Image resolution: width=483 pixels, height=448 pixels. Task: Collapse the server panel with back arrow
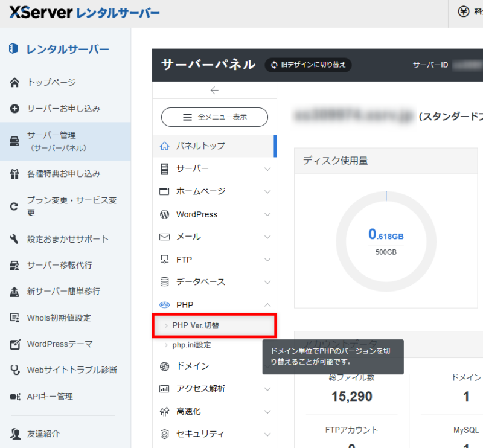[x=214, y=91]
